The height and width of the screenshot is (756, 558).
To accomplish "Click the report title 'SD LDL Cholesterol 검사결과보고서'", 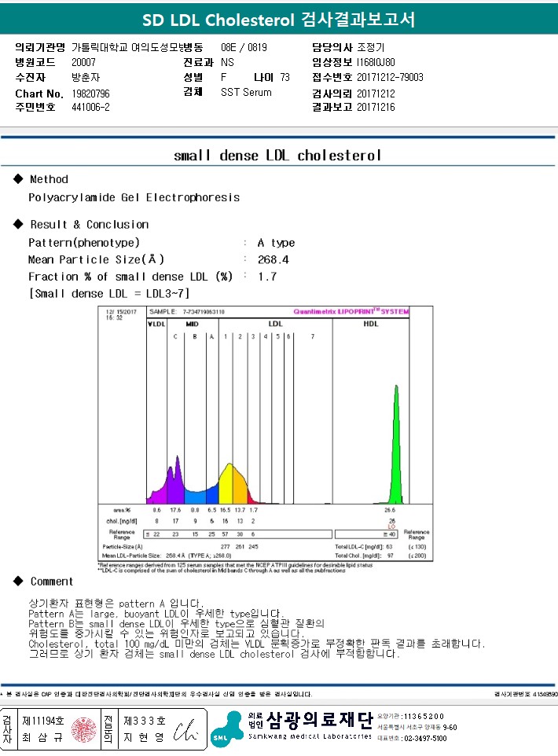I will click(x=278, y=20).
